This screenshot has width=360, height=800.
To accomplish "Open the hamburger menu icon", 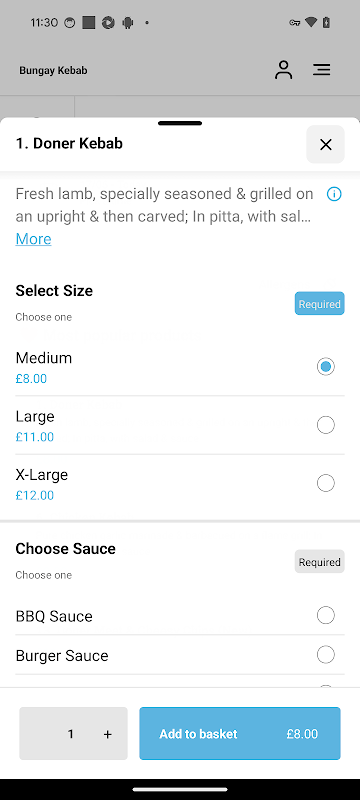I will pos(322,70).
